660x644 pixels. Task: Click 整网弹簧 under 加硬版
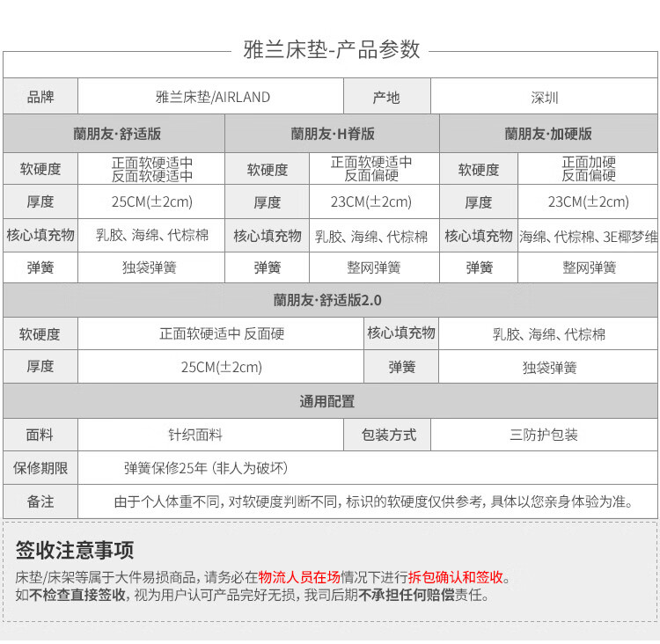click(x=589, y=267)
